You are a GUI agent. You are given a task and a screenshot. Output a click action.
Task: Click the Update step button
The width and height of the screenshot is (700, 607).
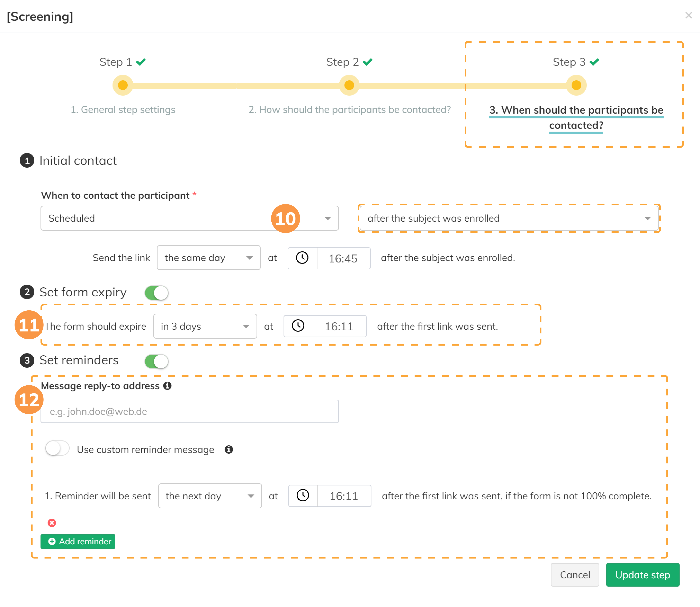click(642, 575)
